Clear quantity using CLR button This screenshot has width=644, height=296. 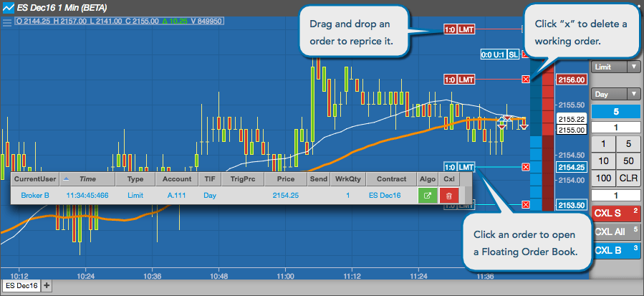click(628, 178)
